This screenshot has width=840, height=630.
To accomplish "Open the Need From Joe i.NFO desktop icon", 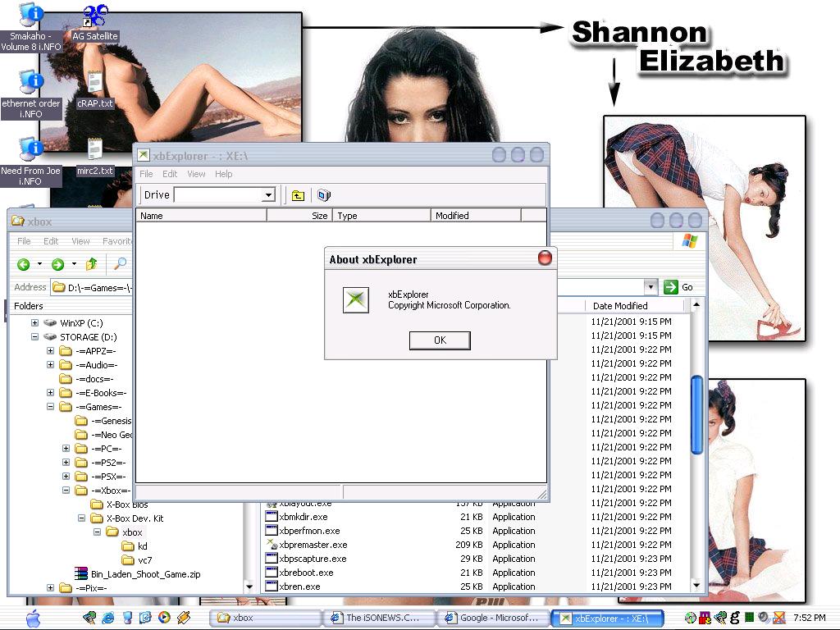I will click(x=30, y=162).
